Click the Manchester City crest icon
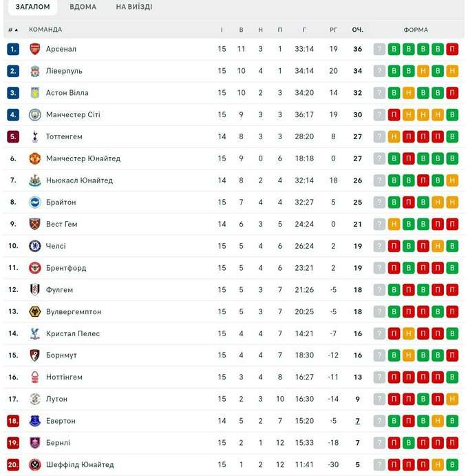468x476 pixels. 34,114
